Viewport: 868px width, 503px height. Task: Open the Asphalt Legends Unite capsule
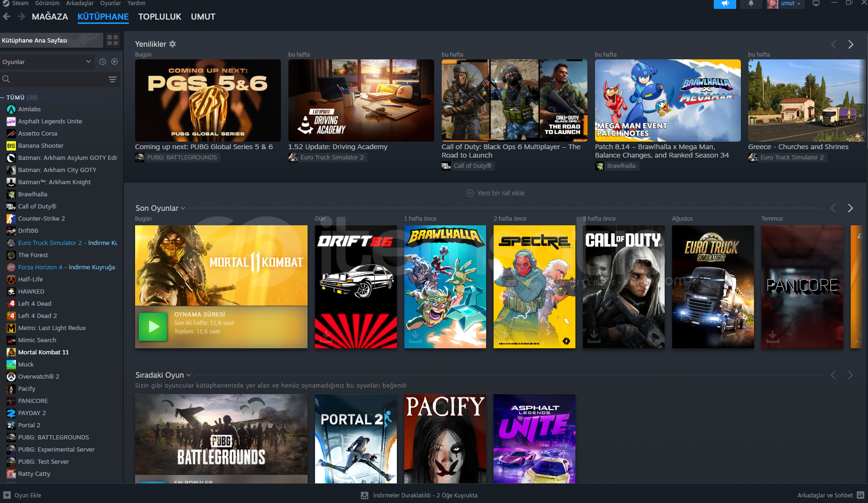[534, 438]
